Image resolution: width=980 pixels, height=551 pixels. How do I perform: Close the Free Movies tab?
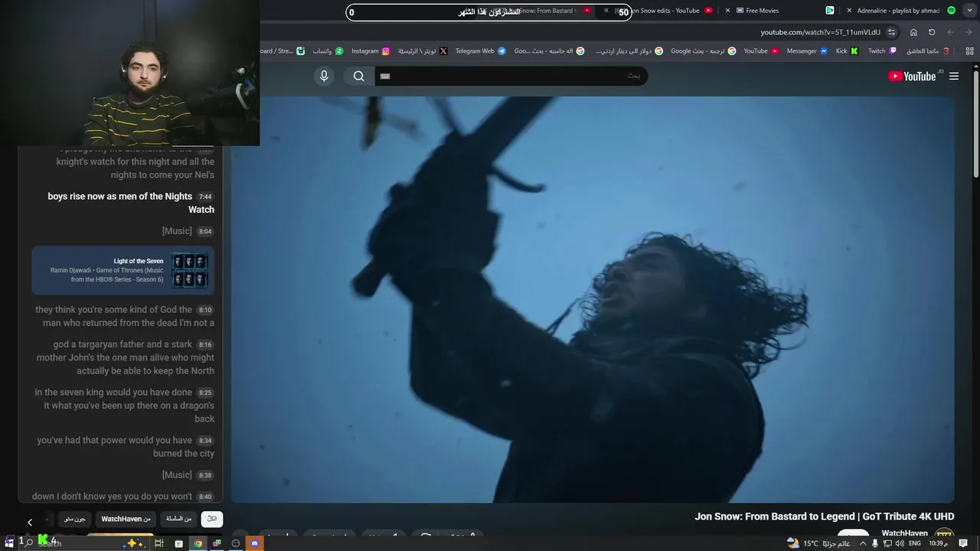click(728, 11)
